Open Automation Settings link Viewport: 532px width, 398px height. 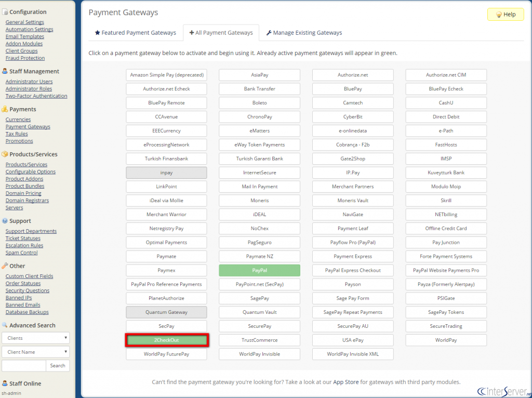coord(29,29)
